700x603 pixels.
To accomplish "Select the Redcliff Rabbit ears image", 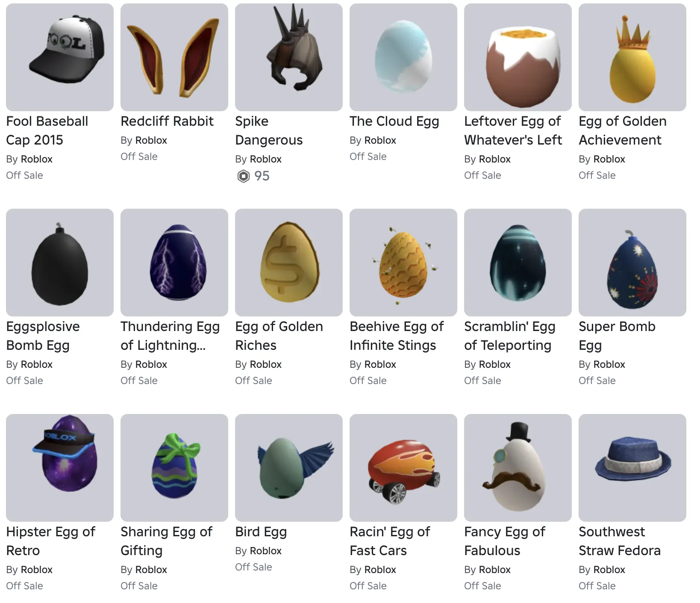I will [174, 57].
